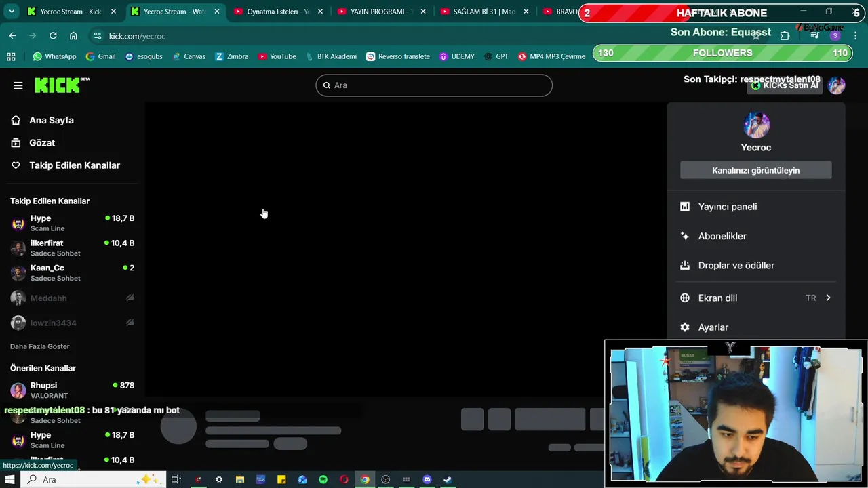Open WhatsApp bookmark
Image resolution: width=868 pixels, height=488 pixels.
54,56
